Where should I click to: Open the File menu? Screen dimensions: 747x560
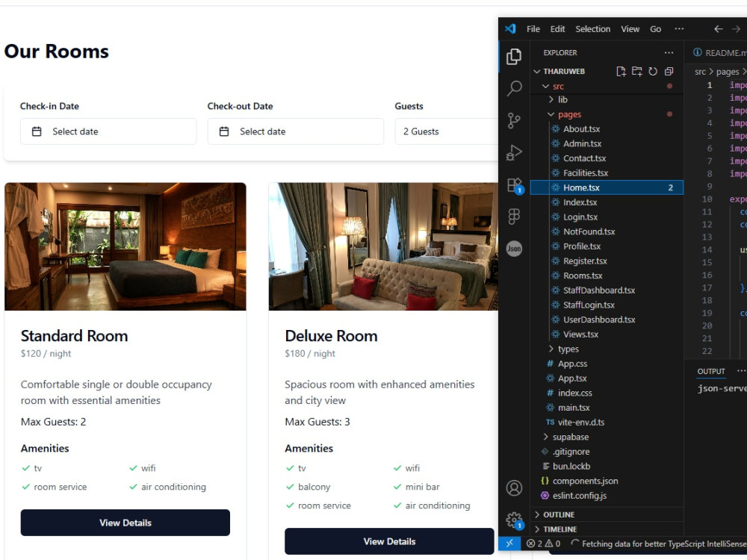(533, 29)
